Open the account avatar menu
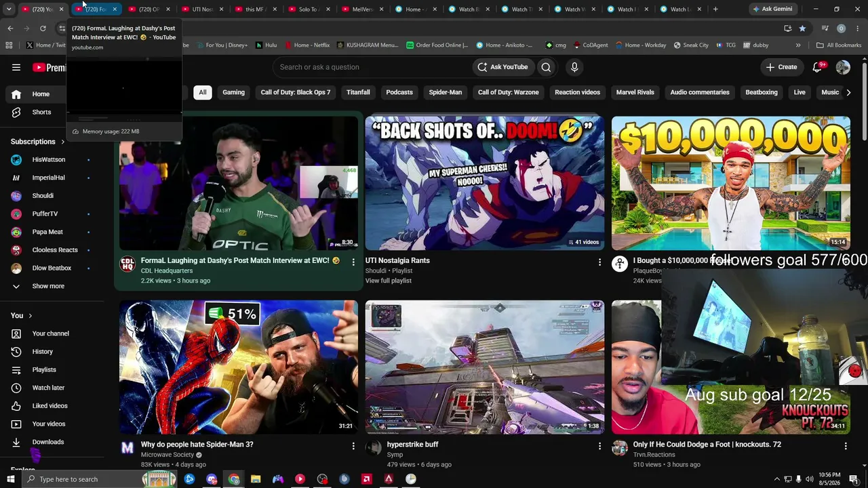 (x=843, y=67)
